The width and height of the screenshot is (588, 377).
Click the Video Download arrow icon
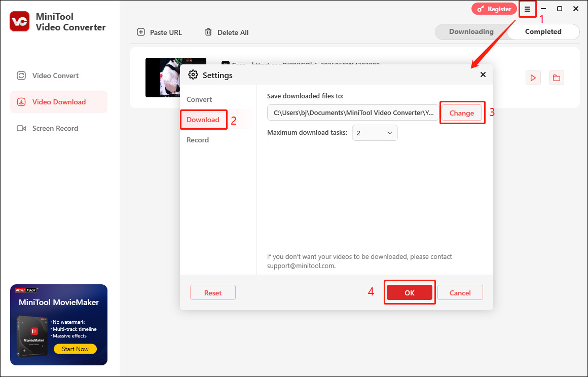click(x=21, y=102)
